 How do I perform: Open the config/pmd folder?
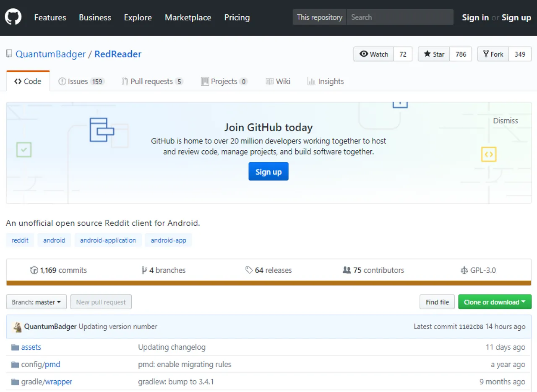(x=41, y=365)
